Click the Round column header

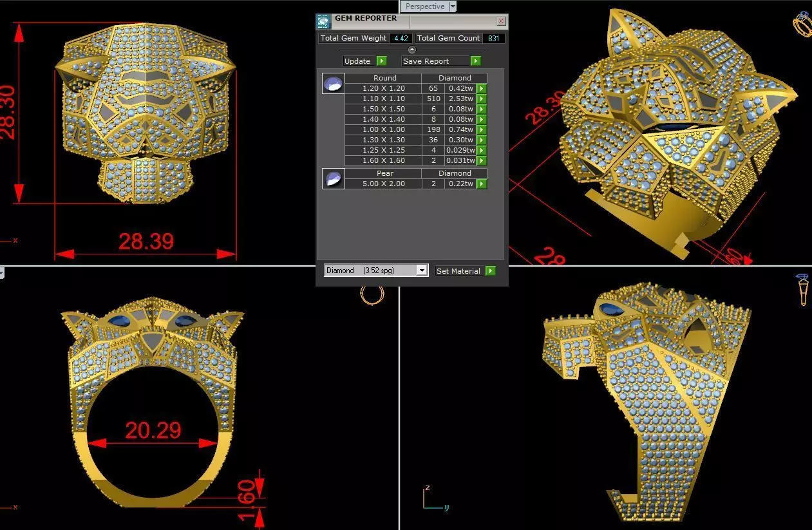[384, 78]
